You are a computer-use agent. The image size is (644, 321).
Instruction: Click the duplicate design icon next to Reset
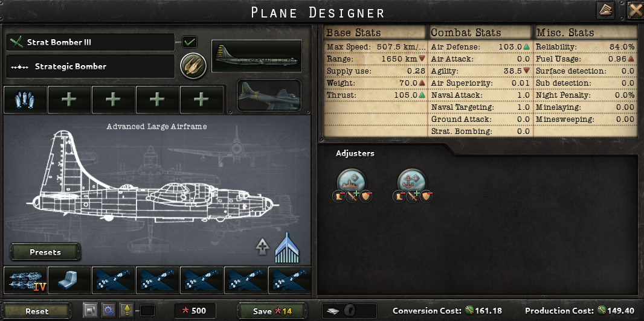pyautogui.click(x=91, y=310)
